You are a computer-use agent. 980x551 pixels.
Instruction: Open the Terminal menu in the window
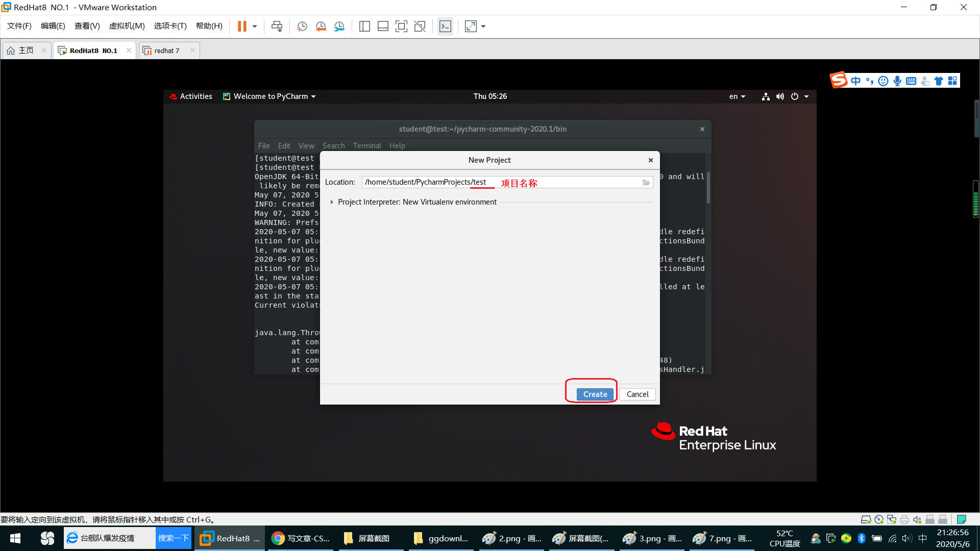tap(367, 146)
